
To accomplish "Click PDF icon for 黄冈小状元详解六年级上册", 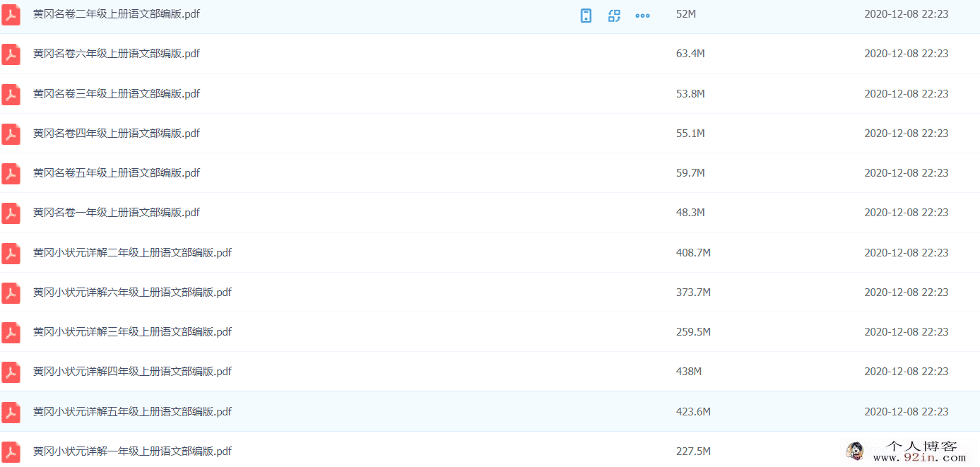I will [x=11, y=293].
